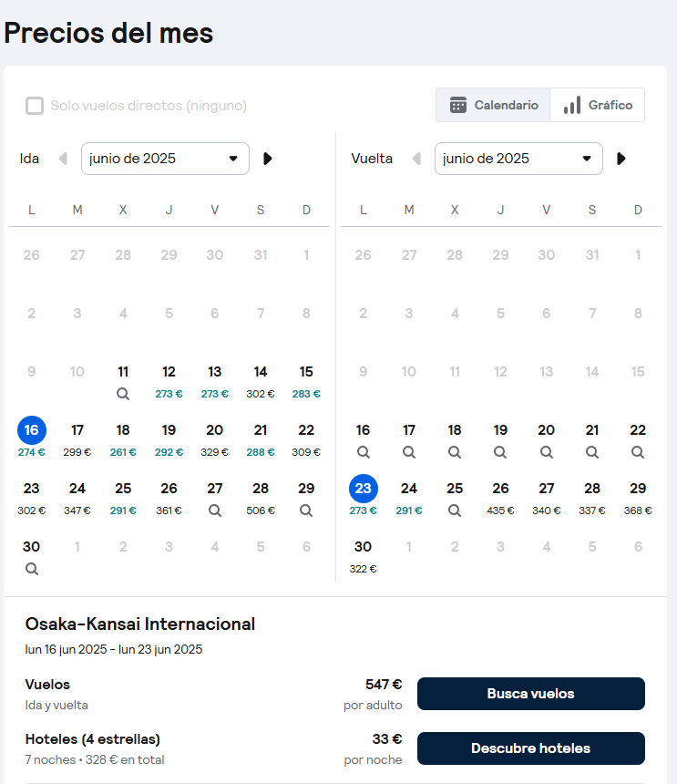The height and width of the screenshot is (784, 677).
Task: Open Vuelta month dropdown junio de 2025
Action: coord(518,159)
